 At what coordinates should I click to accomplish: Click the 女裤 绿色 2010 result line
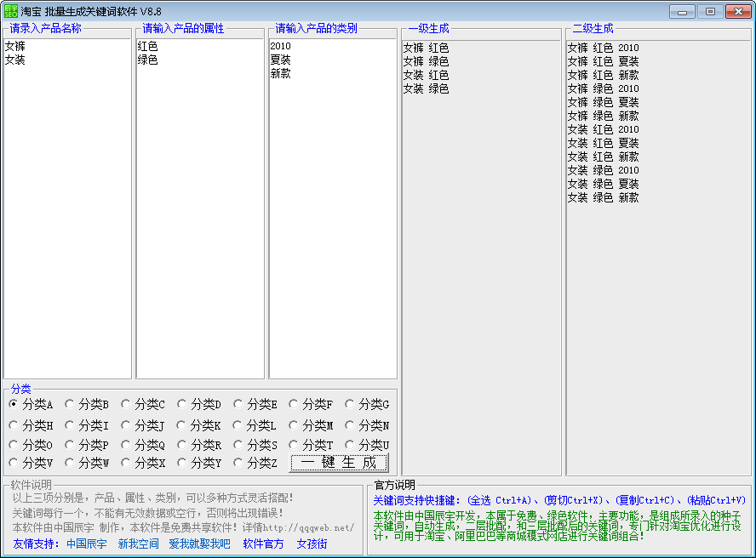click(x=603, y=88)
